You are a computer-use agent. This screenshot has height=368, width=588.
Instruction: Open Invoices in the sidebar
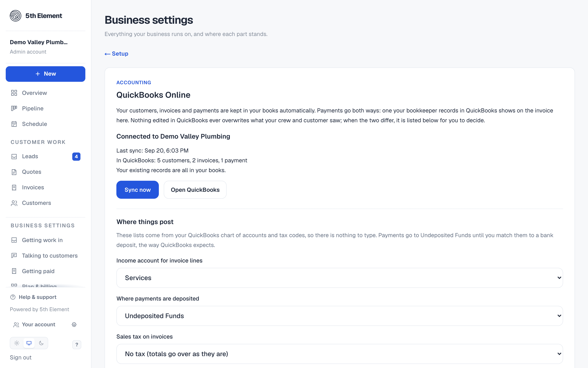[x=46, y=188]
